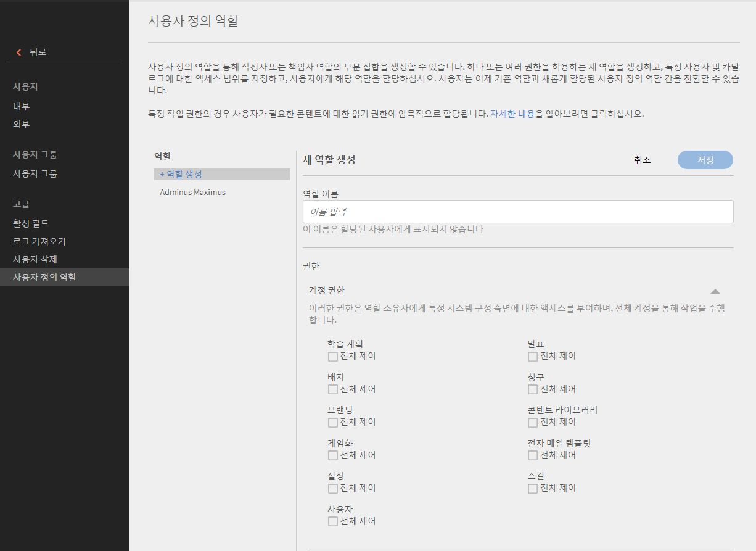Click the 역할 list heading
Screen dimensions: 756x551
(163, 156)
